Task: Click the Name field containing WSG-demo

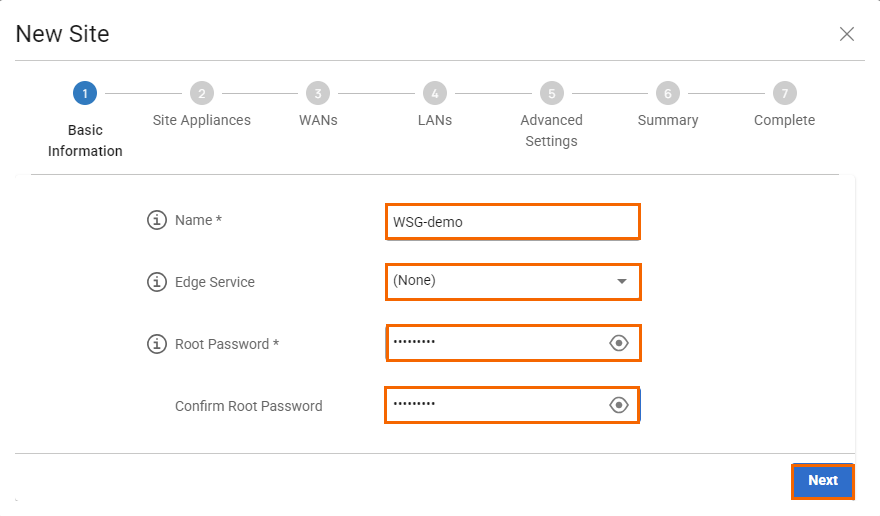Action: point(510,222)
